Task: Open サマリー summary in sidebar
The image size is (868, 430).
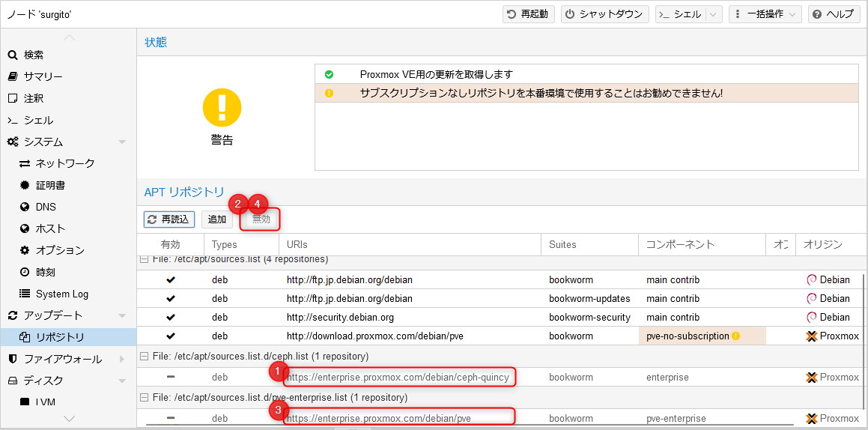Action: (43, 76)
